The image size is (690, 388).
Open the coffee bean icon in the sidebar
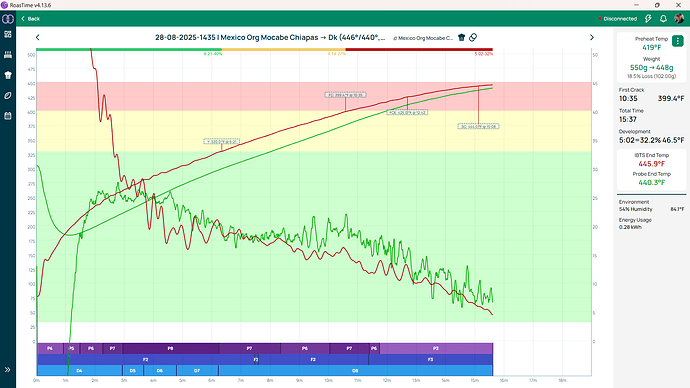pyautogui.click(x=7, y=95)
